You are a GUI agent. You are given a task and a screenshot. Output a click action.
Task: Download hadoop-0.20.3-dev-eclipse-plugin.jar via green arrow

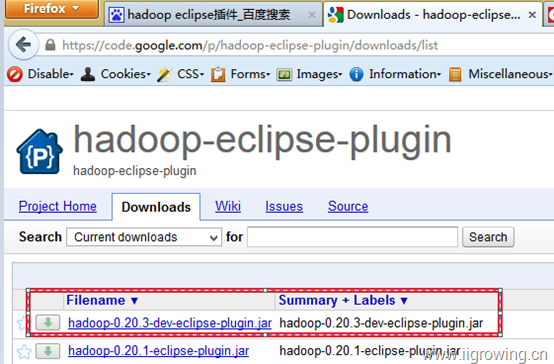pyautogui.click(x=48, y=322)
